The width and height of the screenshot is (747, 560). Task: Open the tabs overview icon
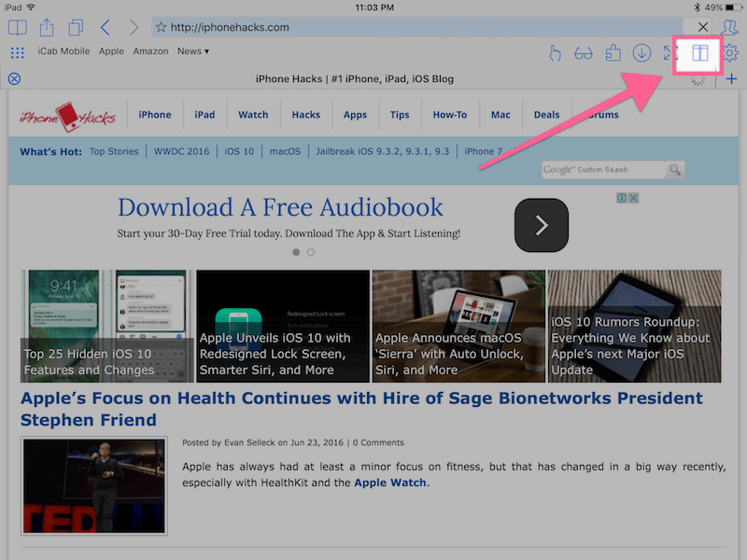[76, 27]
